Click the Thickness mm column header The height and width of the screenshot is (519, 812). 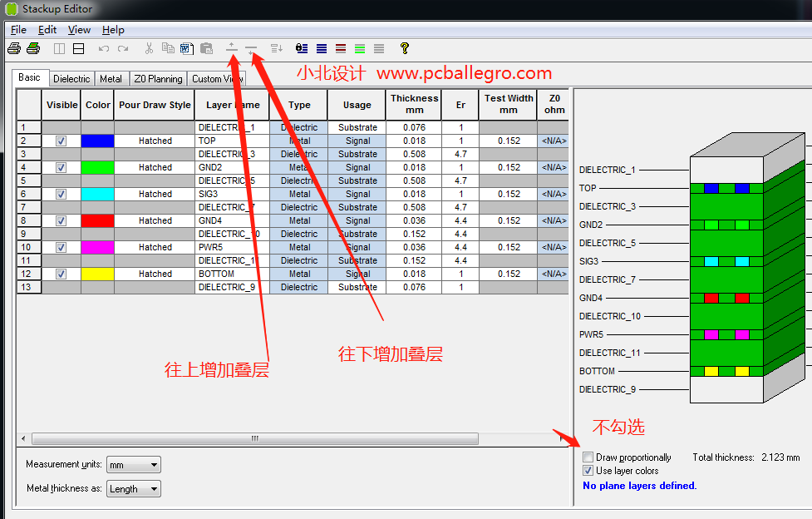point(414,105)
